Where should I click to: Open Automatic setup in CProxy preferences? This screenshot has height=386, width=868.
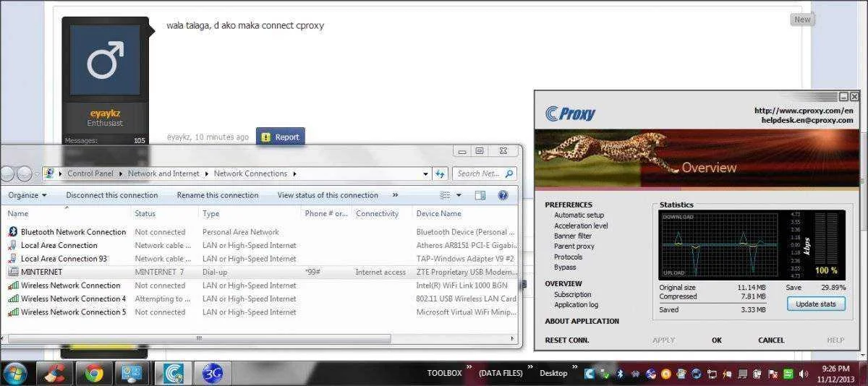coord(579,215)
